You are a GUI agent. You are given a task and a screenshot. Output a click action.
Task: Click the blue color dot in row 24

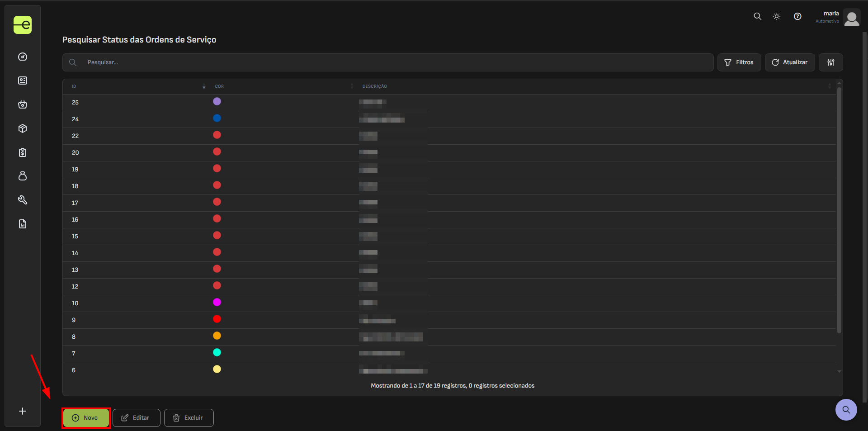click(217, 118)
